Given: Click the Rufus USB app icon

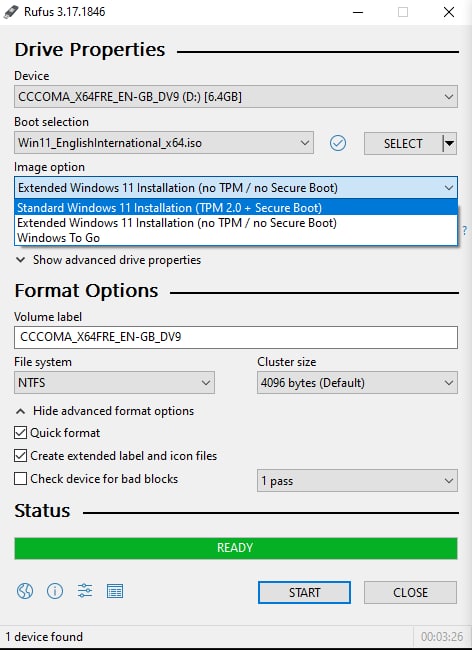Looking at the screenshot, I should point(11,12).
